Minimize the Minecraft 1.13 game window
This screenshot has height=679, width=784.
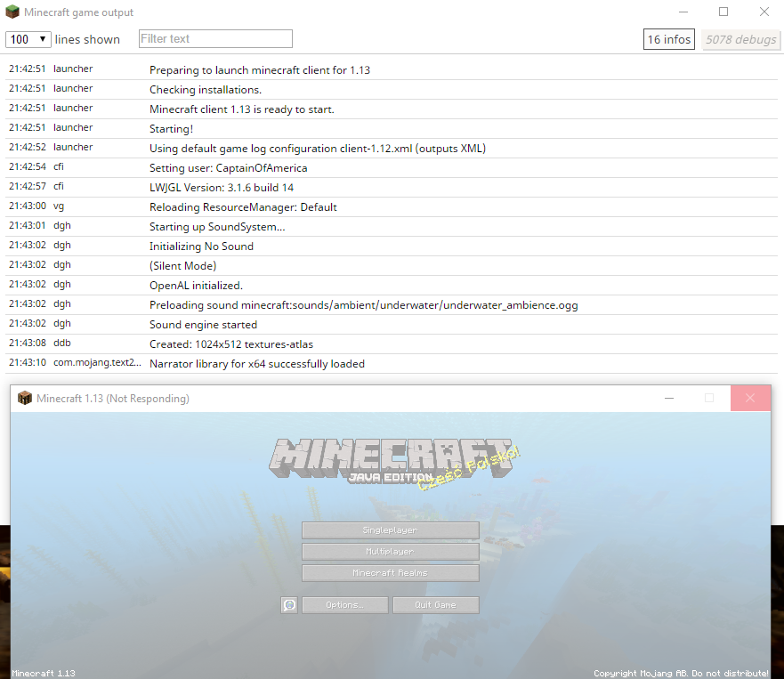tap(669, 398)
